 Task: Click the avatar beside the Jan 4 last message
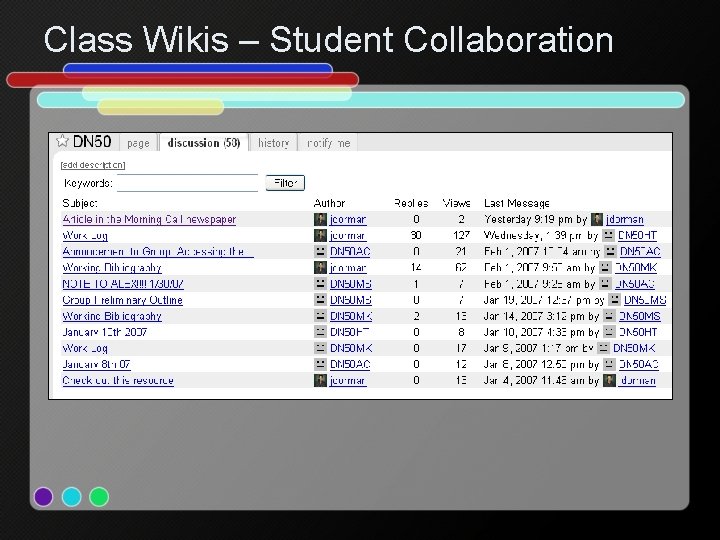point(609,380)
